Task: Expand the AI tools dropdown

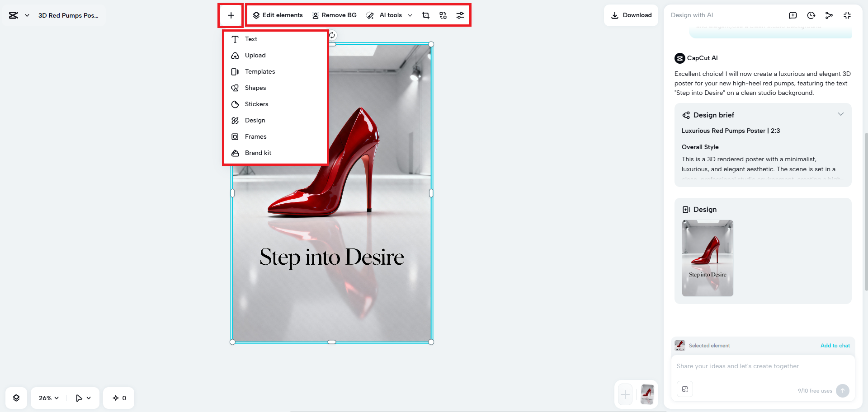Action: [410, 15]
